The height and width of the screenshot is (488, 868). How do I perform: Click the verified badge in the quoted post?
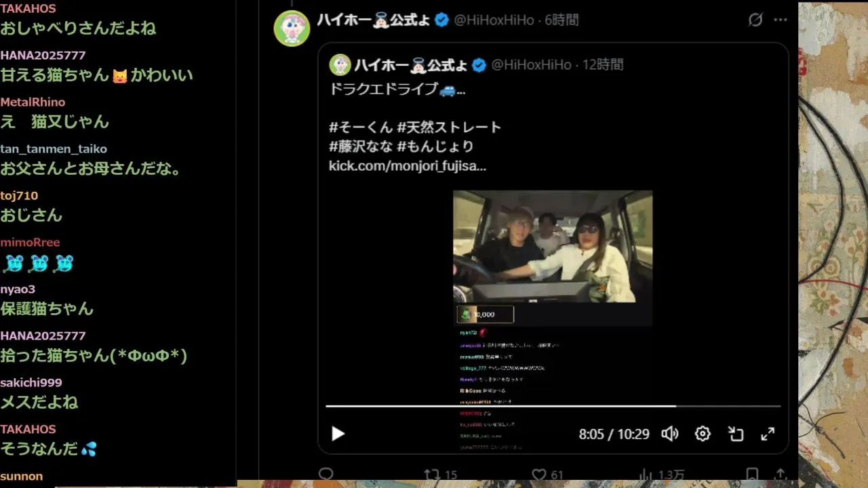479,65
